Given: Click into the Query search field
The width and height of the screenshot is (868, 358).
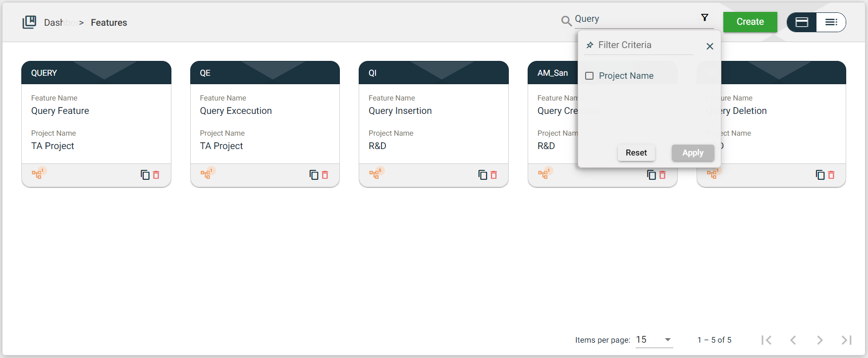Looking at the screenshot, I should [634, 19].
